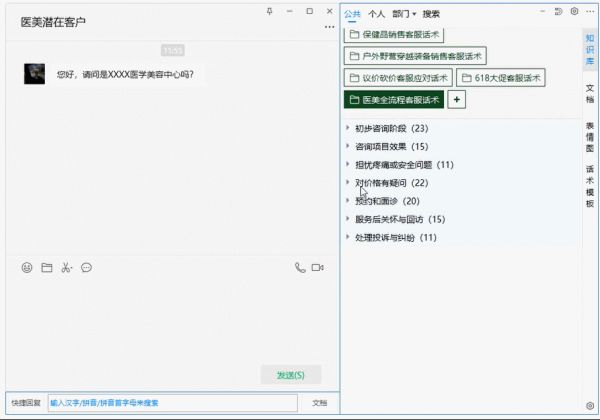
Task: Click the quick reply search input field
Action: coord(170,402)
